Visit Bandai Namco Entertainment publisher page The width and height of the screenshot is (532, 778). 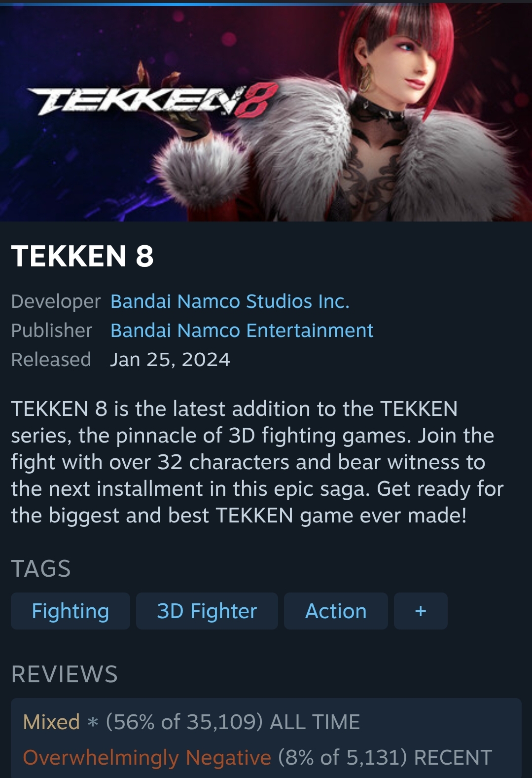click(242, 331)
